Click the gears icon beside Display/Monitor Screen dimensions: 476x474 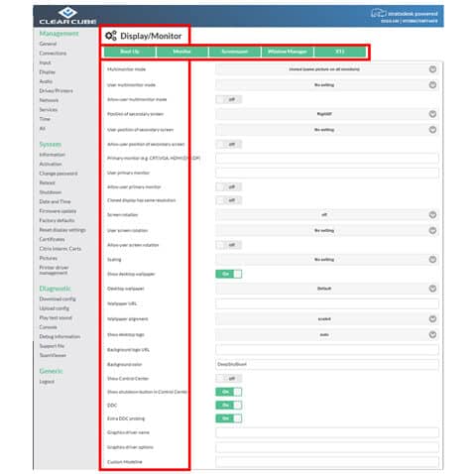[x=111, y=36]
